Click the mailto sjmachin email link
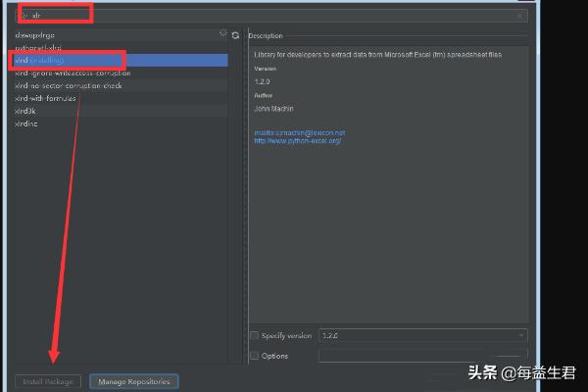This screenshot has width=588, height=392. pos(299,132)
